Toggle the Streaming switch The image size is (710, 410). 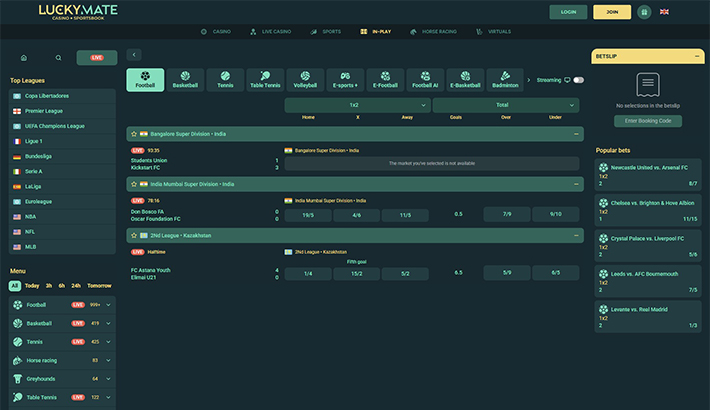[x=578, y=80]
